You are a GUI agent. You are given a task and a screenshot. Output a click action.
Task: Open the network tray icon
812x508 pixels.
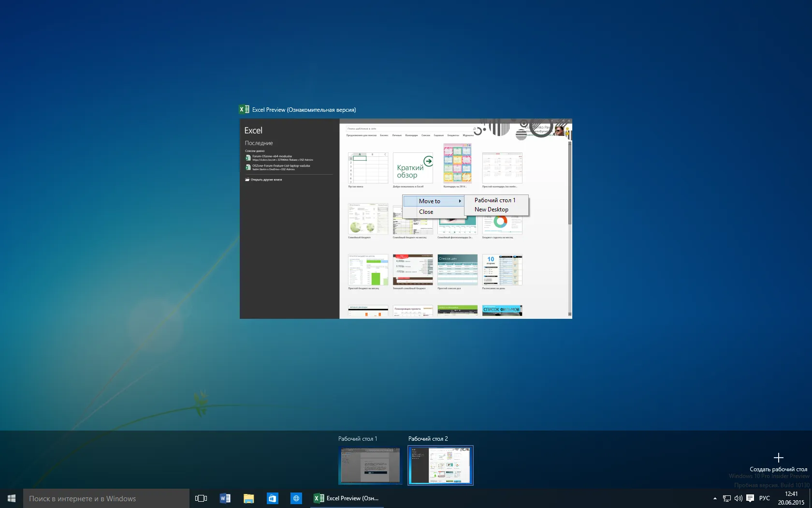click(726, 498)
